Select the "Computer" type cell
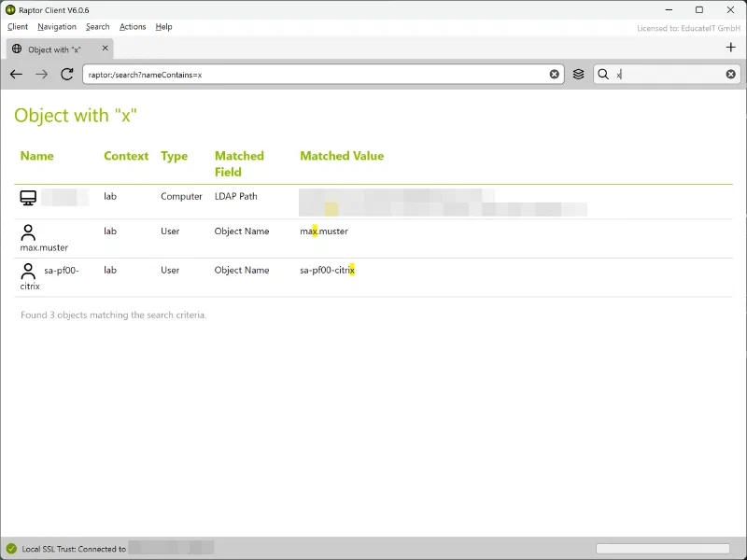 click(181, 197)
